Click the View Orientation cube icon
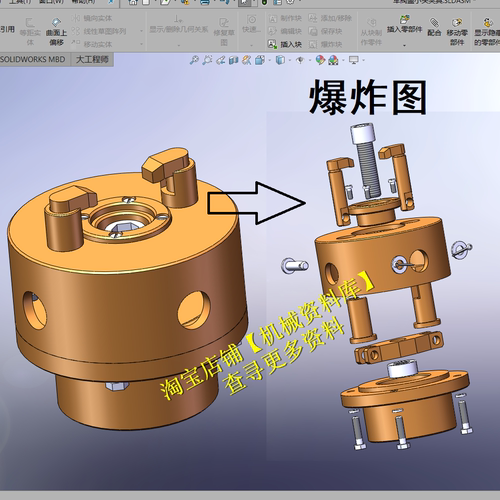The height and width of the screenshot is (500, 500). click(259, 60)
